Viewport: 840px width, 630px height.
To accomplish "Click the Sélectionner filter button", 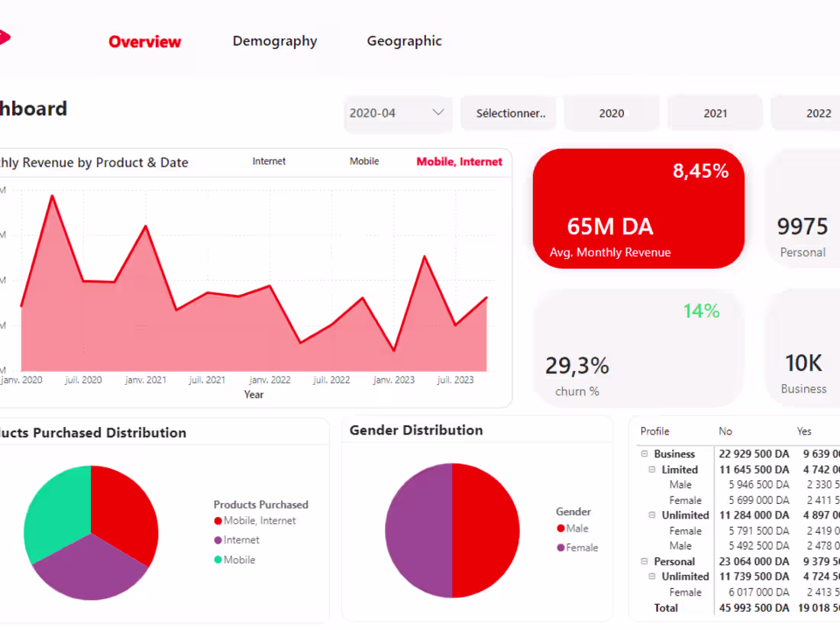I will [x=509, y=112].
